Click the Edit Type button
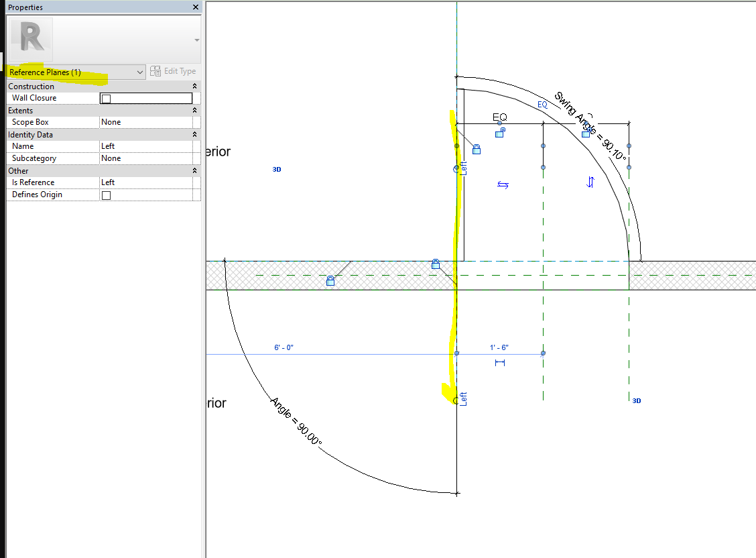Viewport: 756px width, 558px height. [x=173, y=71]
